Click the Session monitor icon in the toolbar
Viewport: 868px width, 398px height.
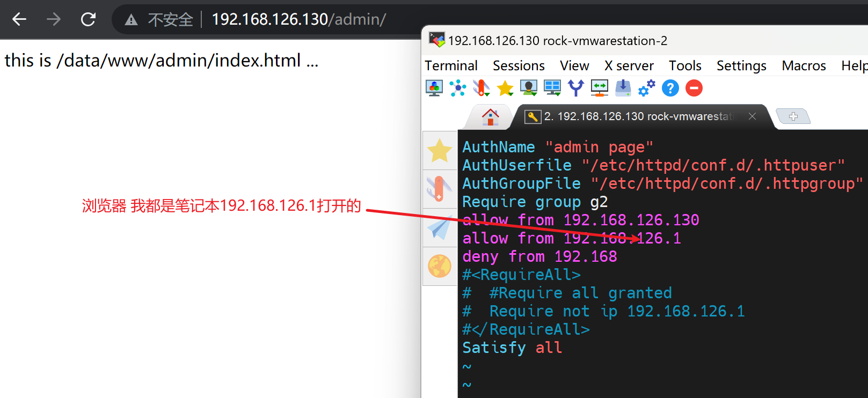pyautogui.click(x=434, y=88)
